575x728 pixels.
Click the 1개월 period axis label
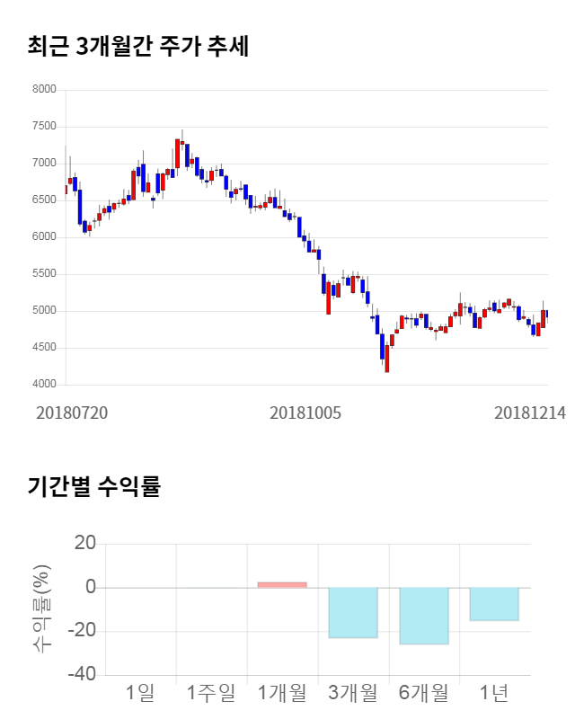[282, 693]
